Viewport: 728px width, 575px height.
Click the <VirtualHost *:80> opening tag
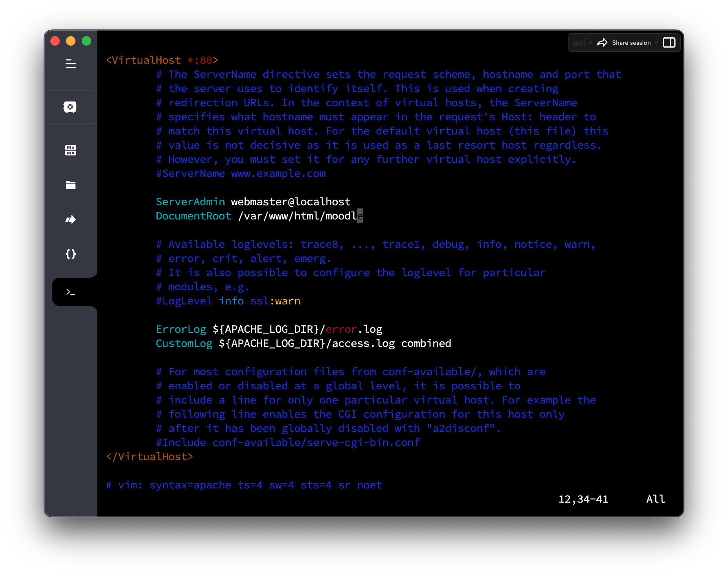point(162,60)
